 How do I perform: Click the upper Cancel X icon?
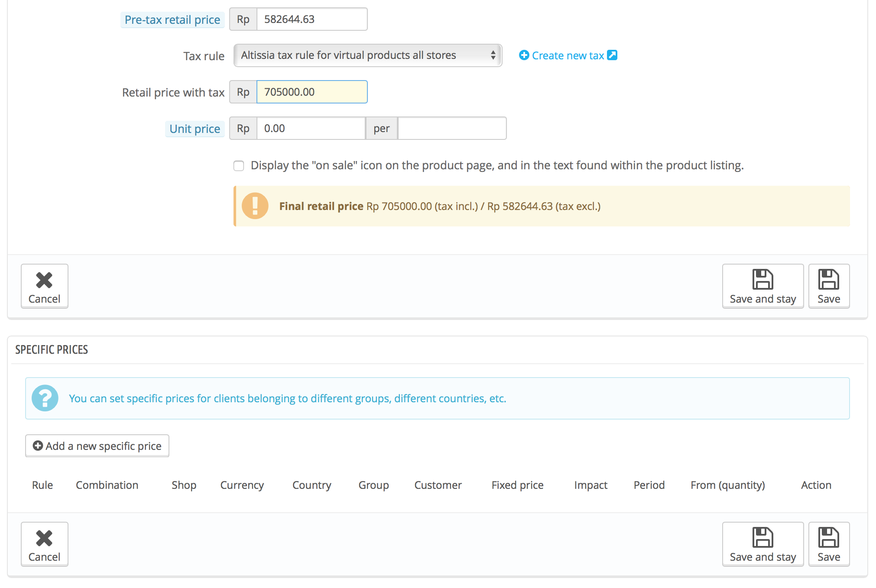click(x=44, y=280)
